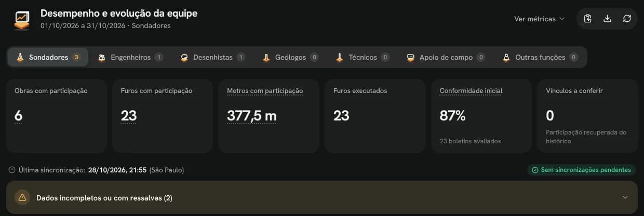644x216 pixels.
Task: Open the Ver métricas dropdown
Action: [x=539, y=19]
